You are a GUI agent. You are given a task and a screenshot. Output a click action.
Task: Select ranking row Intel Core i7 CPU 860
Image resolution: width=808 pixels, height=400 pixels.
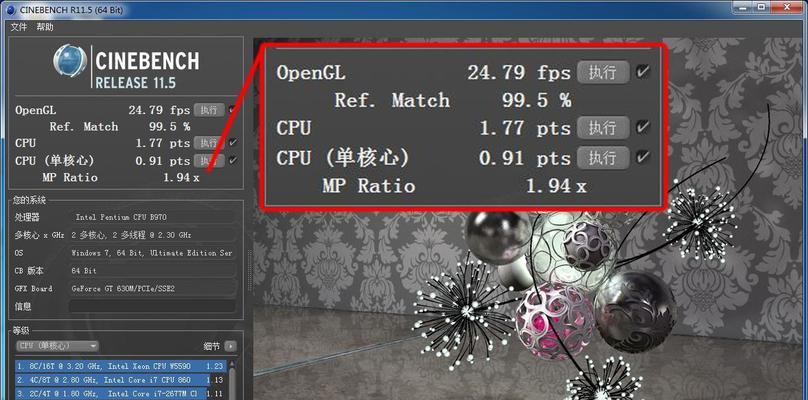point(121,380)
